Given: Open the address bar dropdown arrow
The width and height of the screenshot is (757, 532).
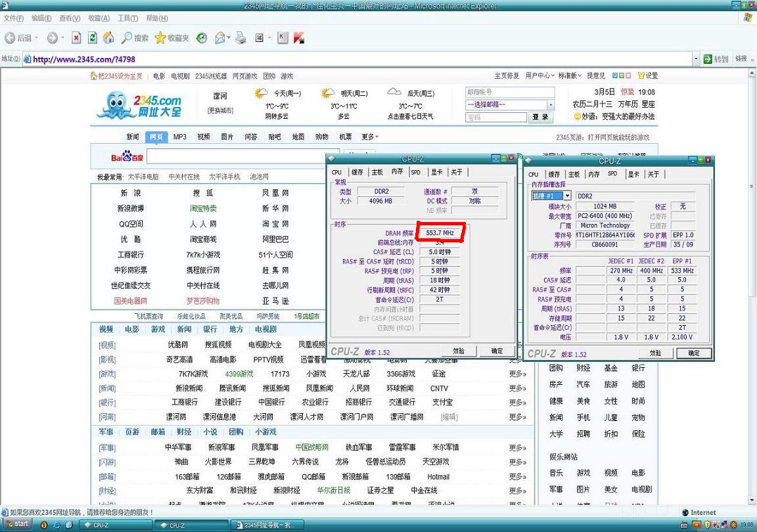Looking at the screenshot, I should coord(696,59).
